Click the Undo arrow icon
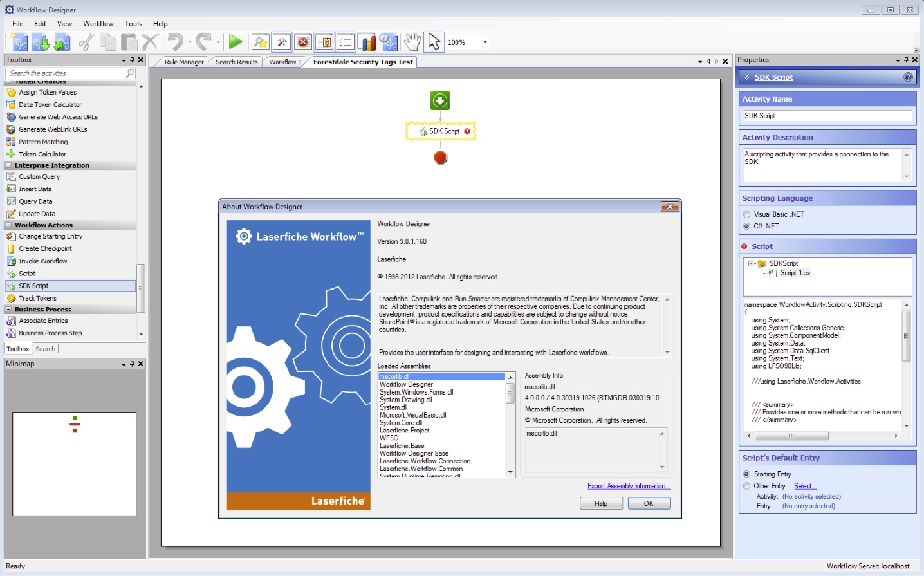 (175, 42)
